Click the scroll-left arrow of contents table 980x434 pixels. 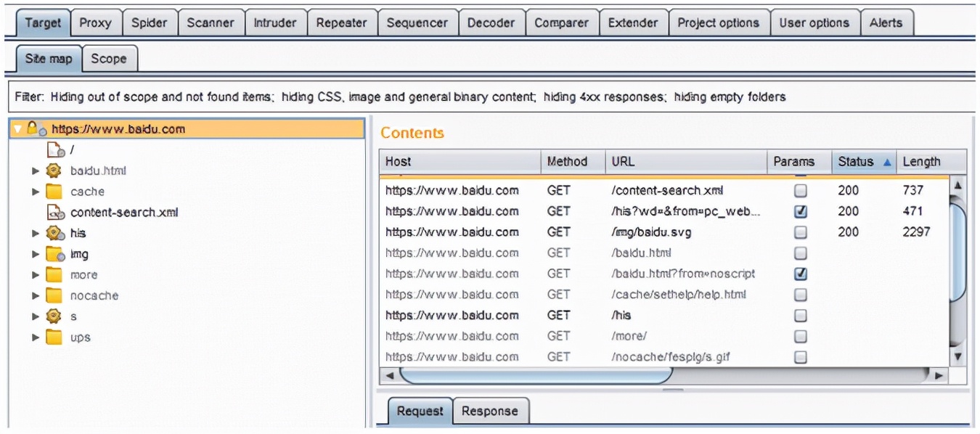pos(389,375)
